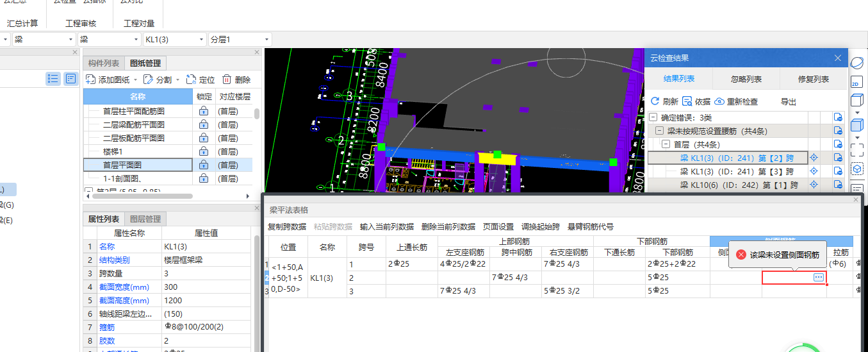Click the orbit view icon in right toolbar
This screenshot has width=868, height=352.
(856, 62)
